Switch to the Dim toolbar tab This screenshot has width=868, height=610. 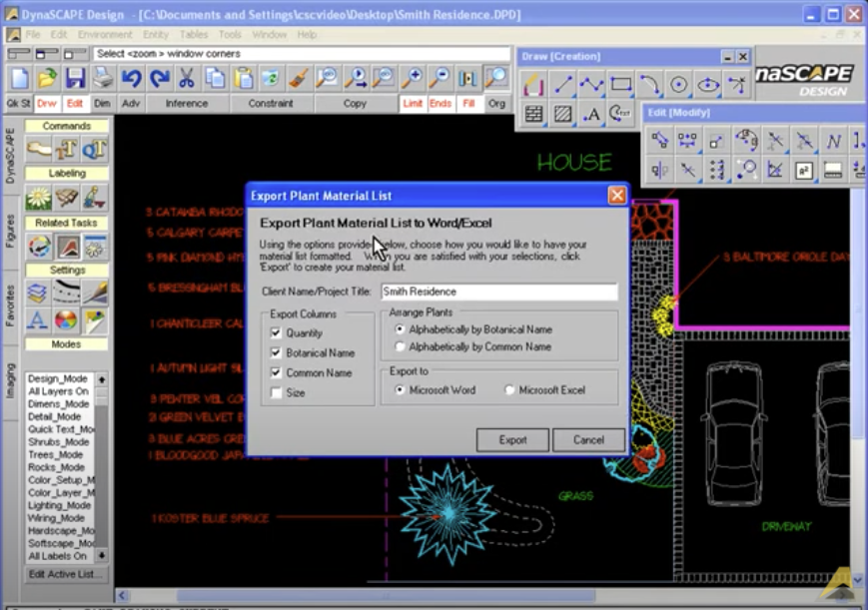[x=102, y=104]
